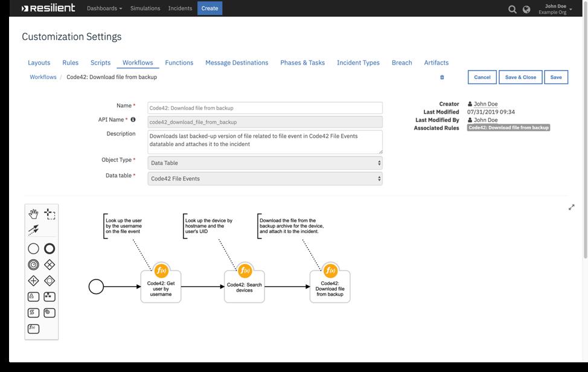The width and height of the screenshot is (588, 372).
Task: Choose the parallel gateway plus diamond in palette
Action: coord(33,281)
